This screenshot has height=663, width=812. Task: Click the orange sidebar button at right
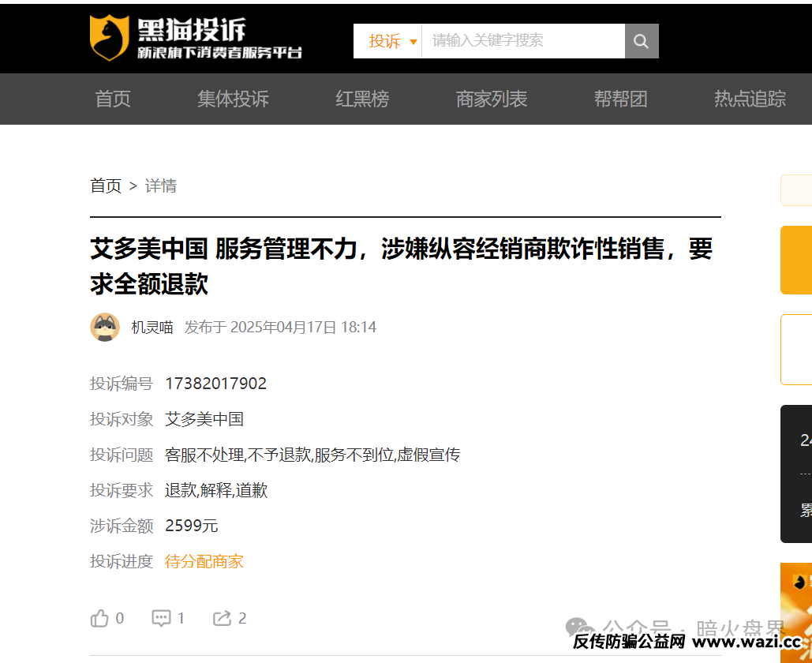795,260
